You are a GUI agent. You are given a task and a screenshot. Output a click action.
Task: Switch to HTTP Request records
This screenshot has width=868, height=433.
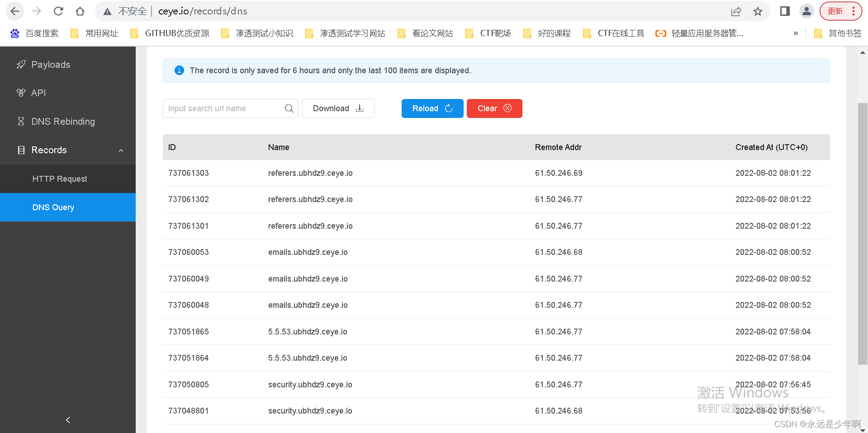(x=60, y=179)
